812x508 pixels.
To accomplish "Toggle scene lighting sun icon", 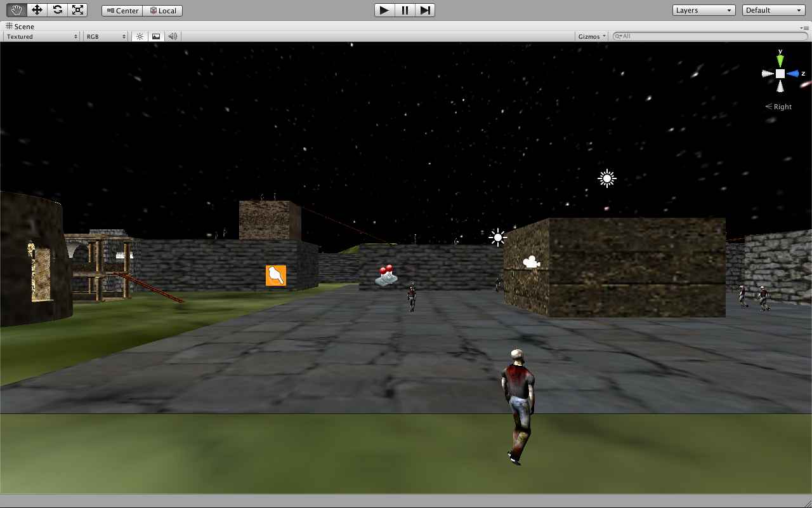I will (x=140, y=36).
